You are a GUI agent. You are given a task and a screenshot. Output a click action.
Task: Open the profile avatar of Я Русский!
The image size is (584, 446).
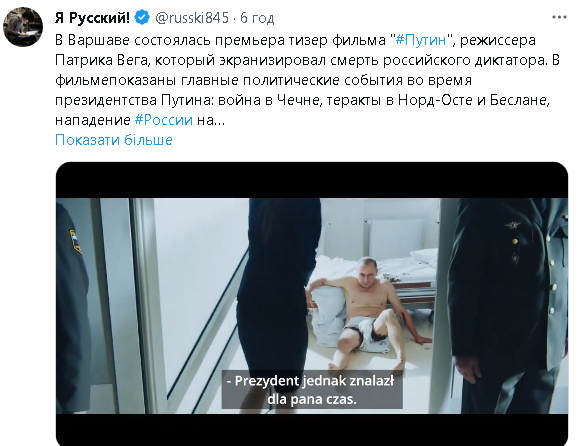tap(23, 27)
